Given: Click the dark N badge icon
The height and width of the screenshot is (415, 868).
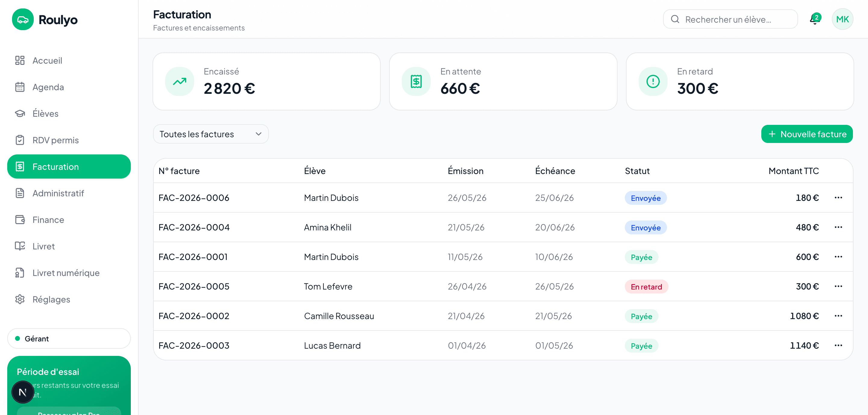Looking at the screenshot, I should (23, 392).
